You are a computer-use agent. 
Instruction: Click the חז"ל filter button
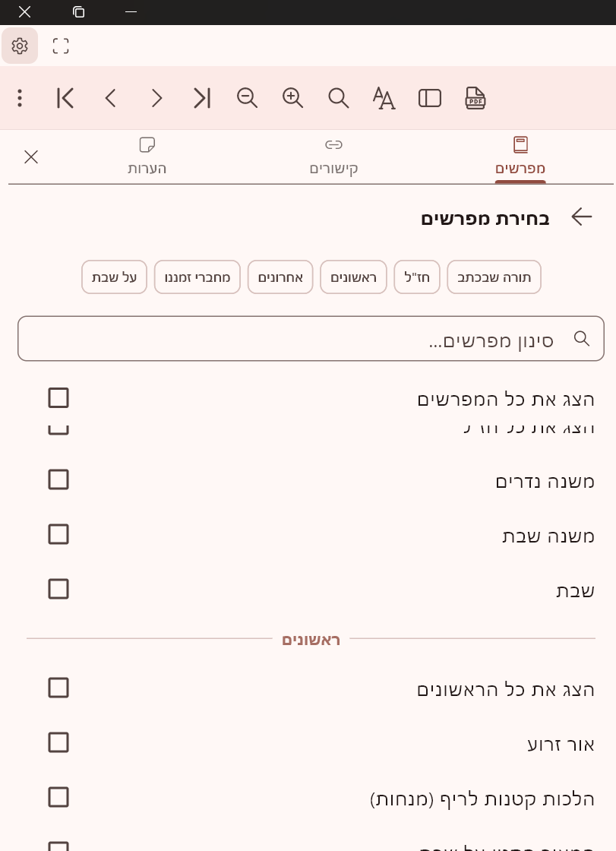[x=416, y=277]
